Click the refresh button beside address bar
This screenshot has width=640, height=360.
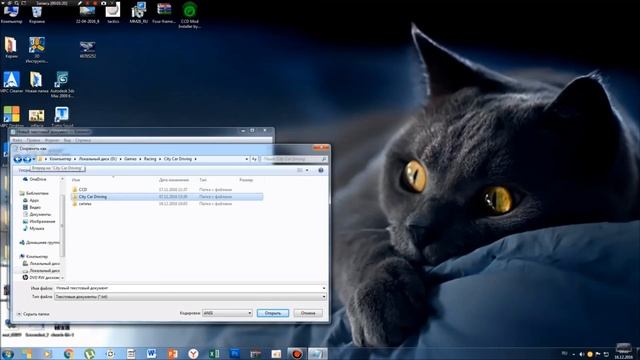(254, 159)
